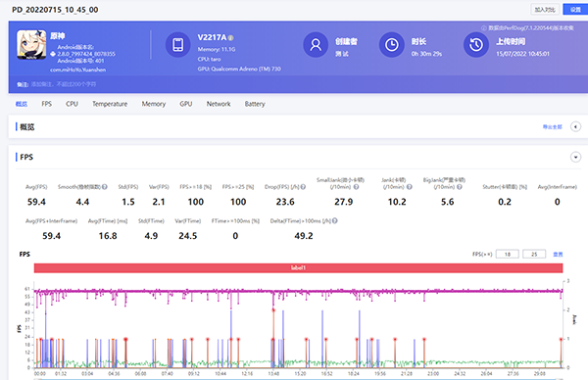Viewport: 588px width, 380px height.
Task: Click the Stutter value 0.2
Action: pos(505,202)
